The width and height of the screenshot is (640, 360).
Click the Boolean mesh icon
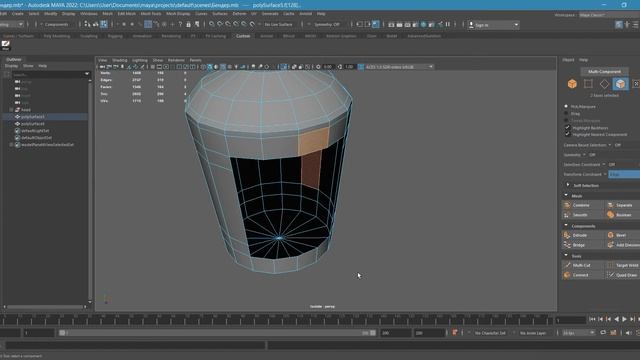[611, 215]
